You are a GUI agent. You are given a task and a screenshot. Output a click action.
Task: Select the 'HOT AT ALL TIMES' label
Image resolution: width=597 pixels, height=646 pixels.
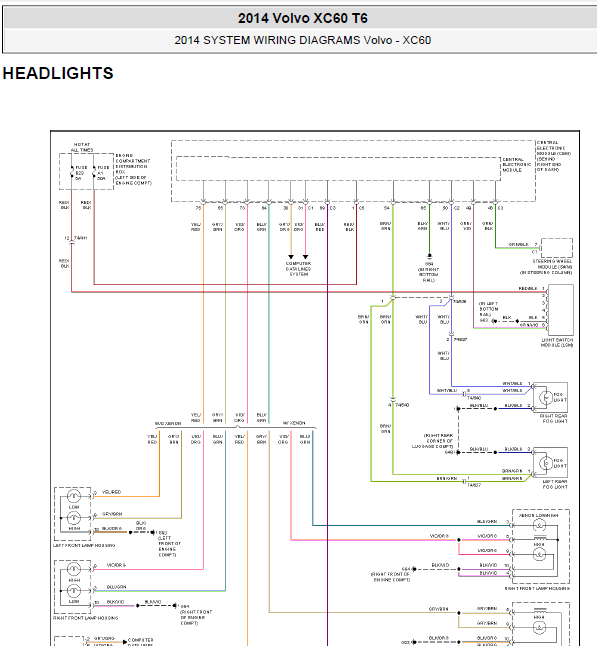[x=82, y=147]
